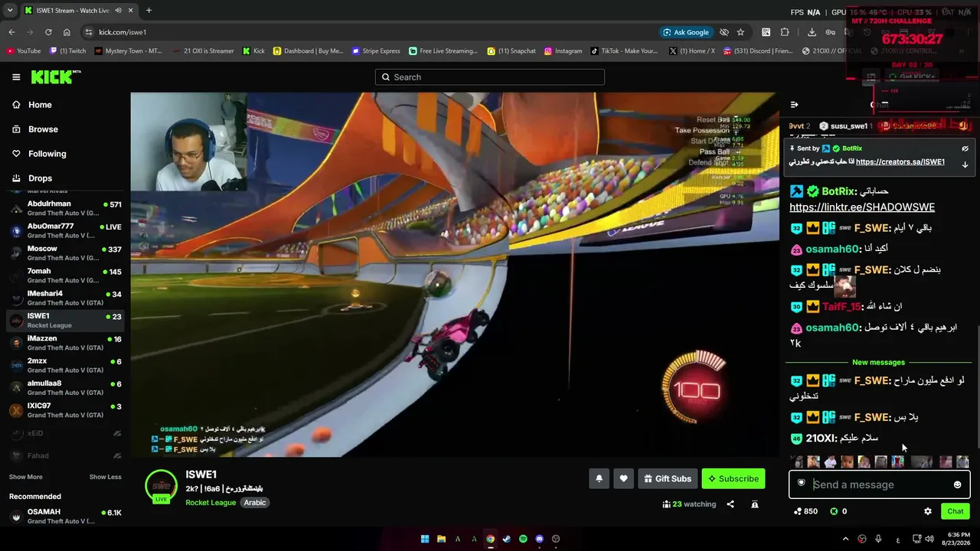The height and width of the screenshot is (551, 980).
Task: Open AbuOmar777's live channel
Action: tap(65, 231)
